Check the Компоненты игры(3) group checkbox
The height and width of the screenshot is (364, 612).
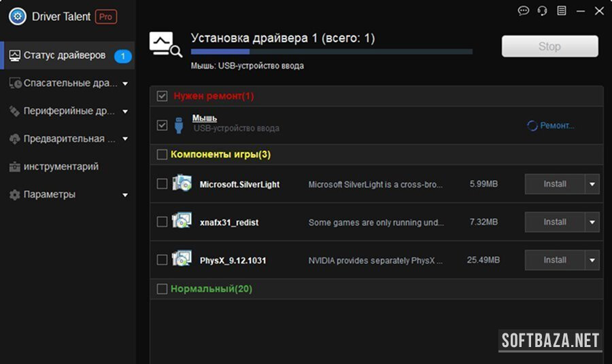click(x=162, y=154)
